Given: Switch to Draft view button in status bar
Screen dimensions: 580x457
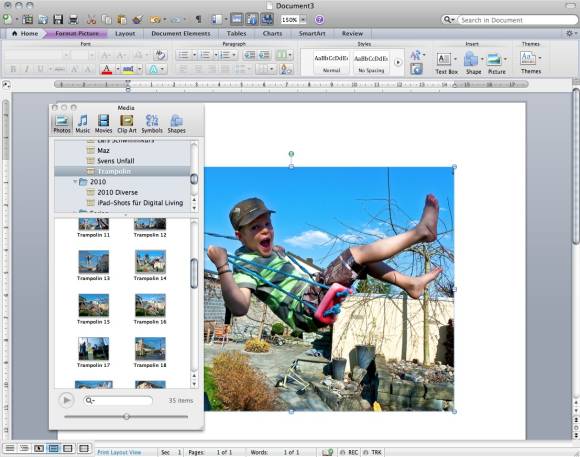Looking at the screenshot, I should pyautogui.click(x=10, y=448).
